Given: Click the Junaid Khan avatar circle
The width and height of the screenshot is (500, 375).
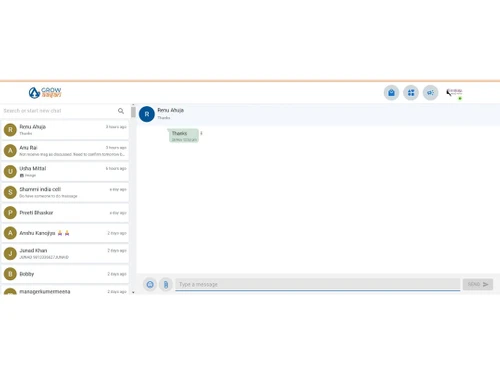Looking at the screenshot, I should click(10, 254).
